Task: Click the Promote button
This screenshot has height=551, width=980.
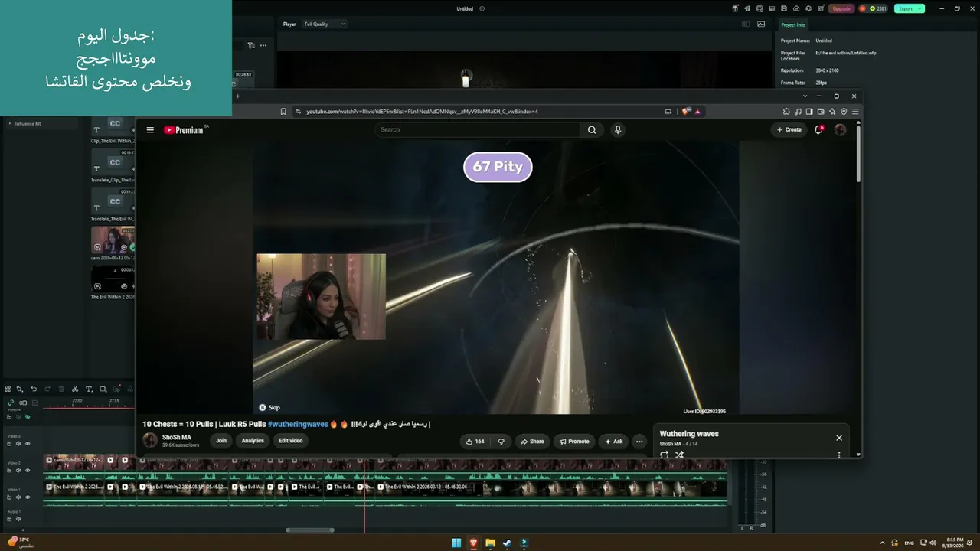Action: pos(574,442)
